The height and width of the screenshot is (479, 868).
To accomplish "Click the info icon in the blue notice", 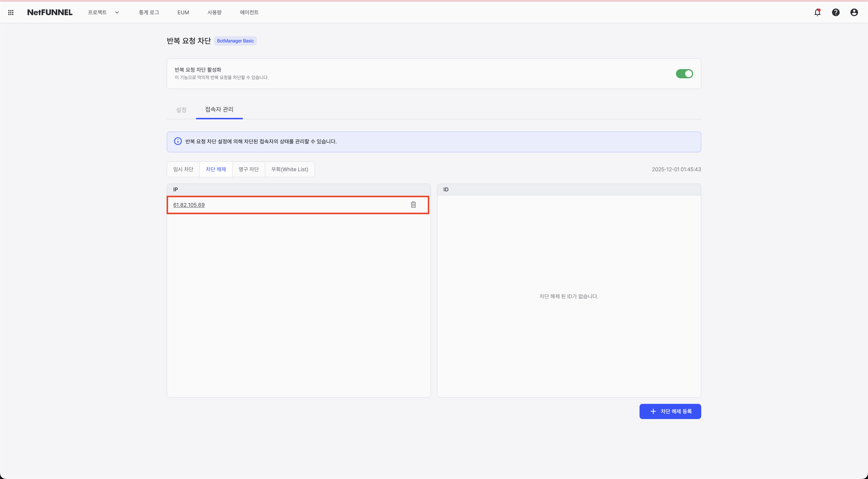I will point(178,141).
